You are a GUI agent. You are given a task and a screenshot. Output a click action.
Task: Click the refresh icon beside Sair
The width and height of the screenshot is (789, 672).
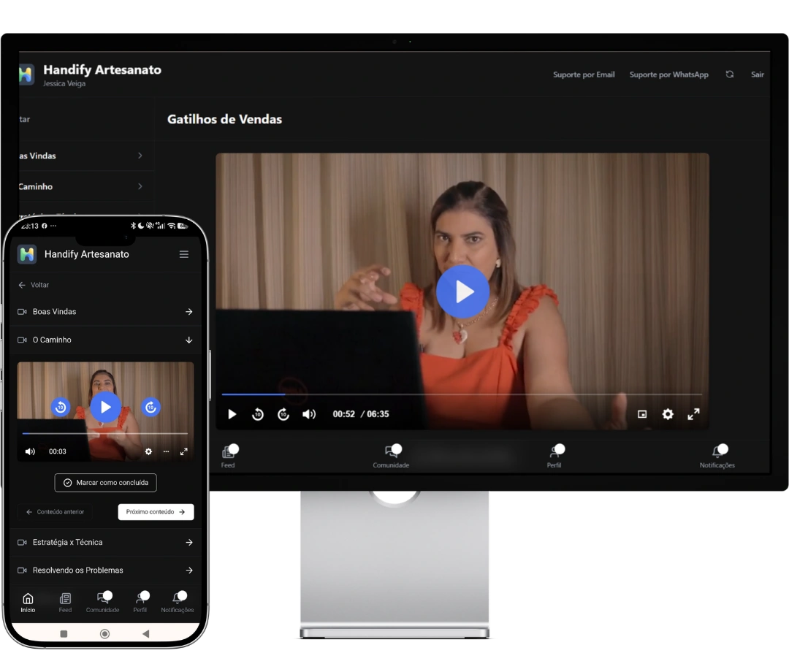730,75
